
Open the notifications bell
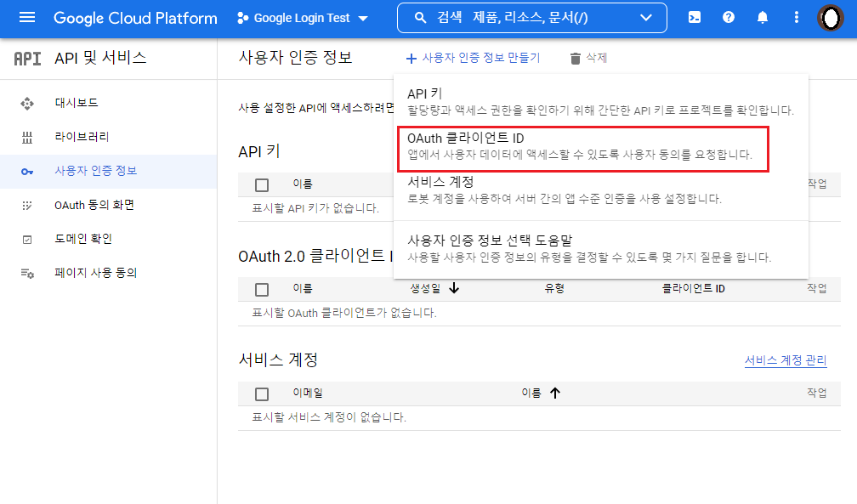point(763,18)
